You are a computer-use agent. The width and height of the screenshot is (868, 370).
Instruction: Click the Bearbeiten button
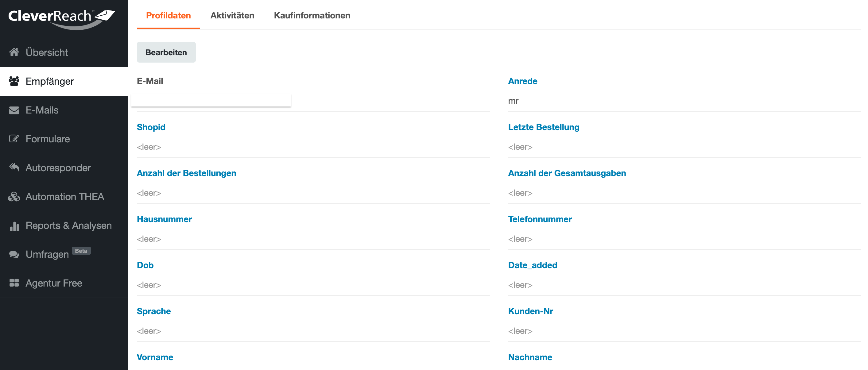pos(166,52)
